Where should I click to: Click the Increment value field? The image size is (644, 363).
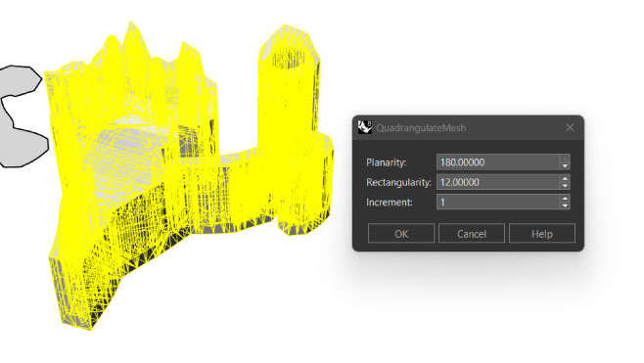click(498, 202)
